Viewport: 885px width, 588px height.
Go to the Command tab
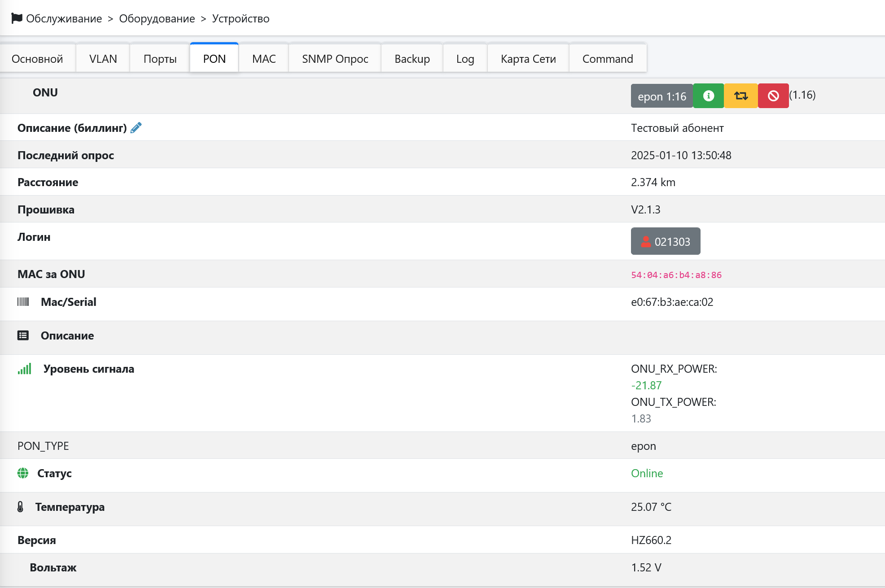pyautogui.click(x=608, y=59)
